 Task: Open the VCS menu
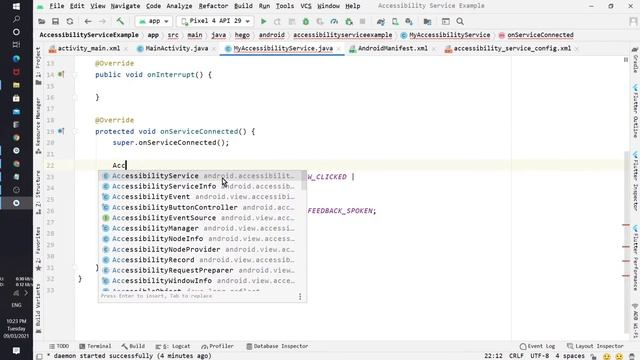(306, 6)
